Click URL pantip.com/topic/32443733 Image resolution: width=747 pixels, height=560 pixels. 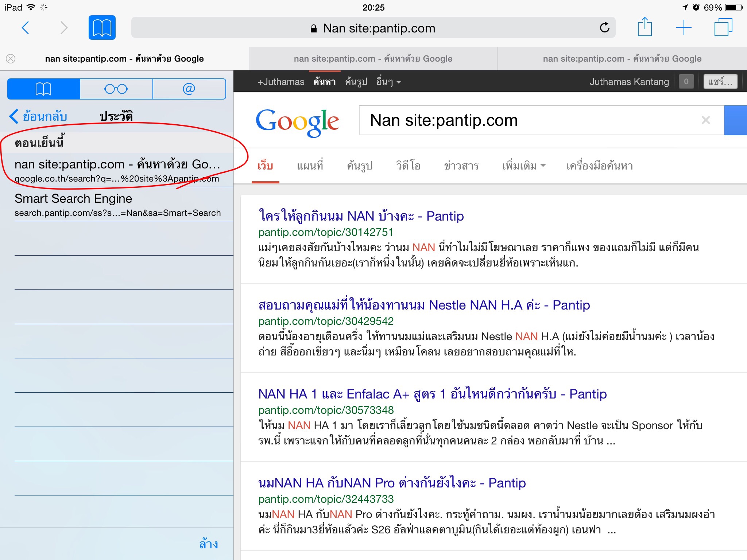point(326,499)
